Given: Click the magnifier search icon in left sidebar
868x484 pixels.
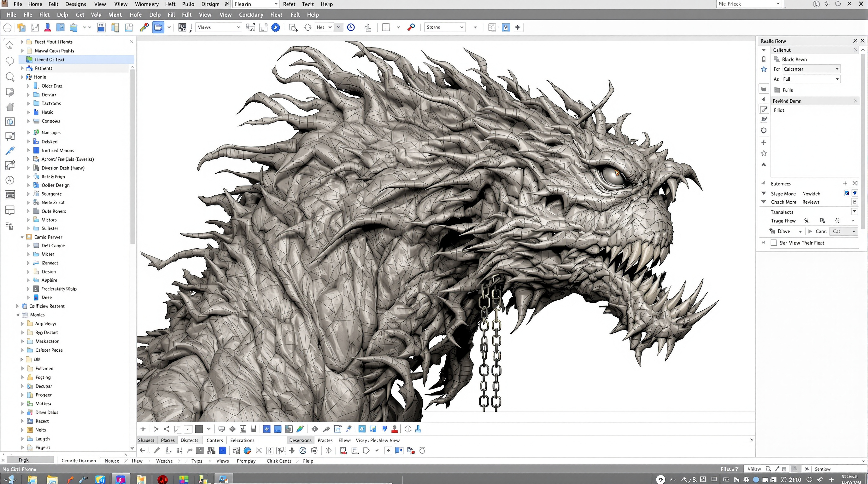Looking at the screenshot, I should (10, 77).
